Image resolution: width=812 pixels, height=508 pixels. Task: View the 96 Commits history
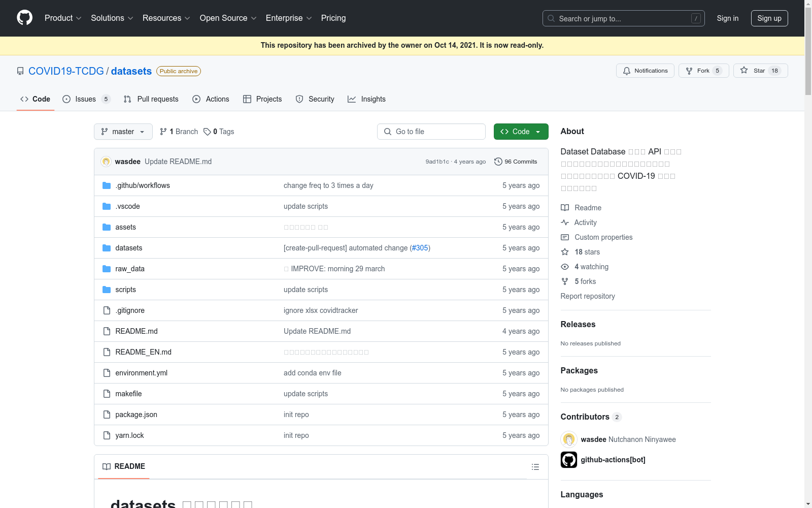click(516, 162)
